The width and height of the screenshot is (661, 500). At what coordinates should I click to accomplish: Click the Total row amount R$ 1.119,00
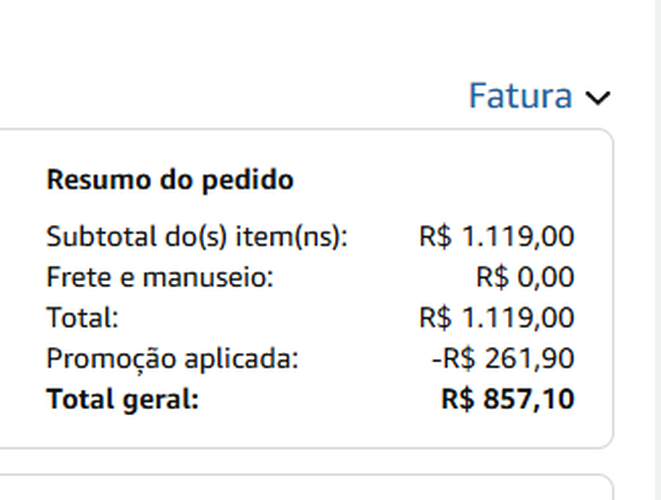coord(497,318)
